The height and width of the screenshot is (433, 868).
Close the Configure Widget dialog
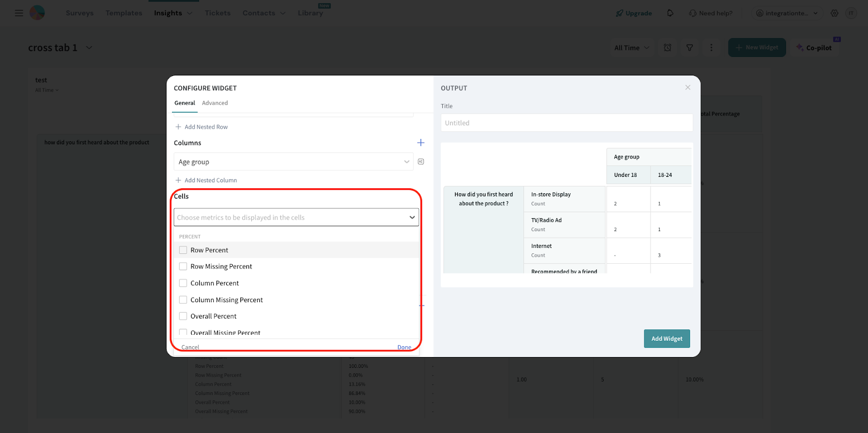click(x=687, y=87)
